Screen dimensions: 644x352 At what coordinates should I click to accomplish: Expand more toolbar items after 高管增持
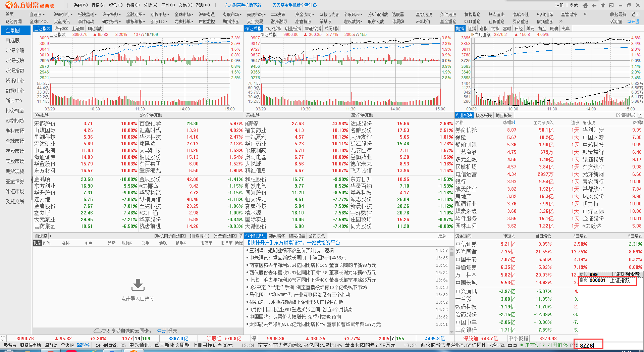pyautogui.click(x=585, y=14)
